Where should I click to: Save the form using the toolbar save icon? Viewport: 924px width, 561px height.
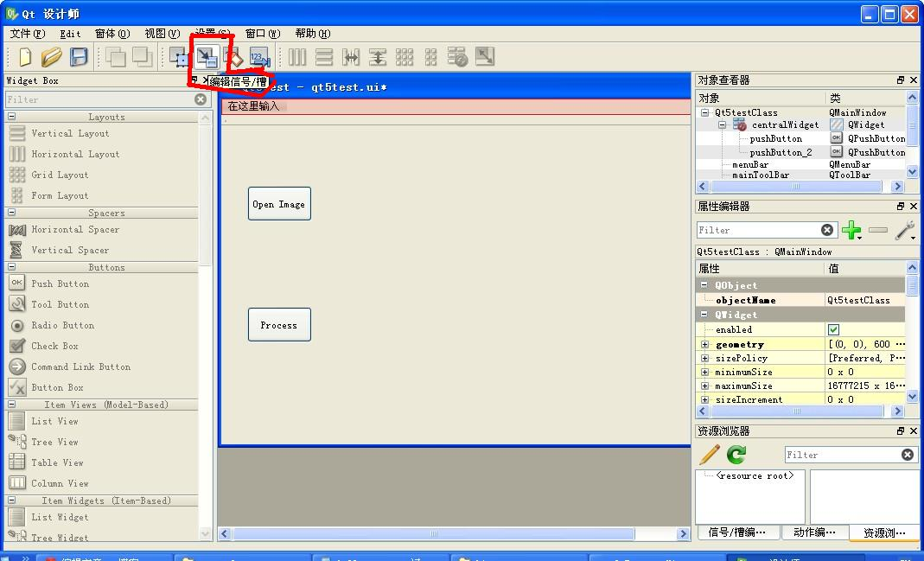click(77, 57)
